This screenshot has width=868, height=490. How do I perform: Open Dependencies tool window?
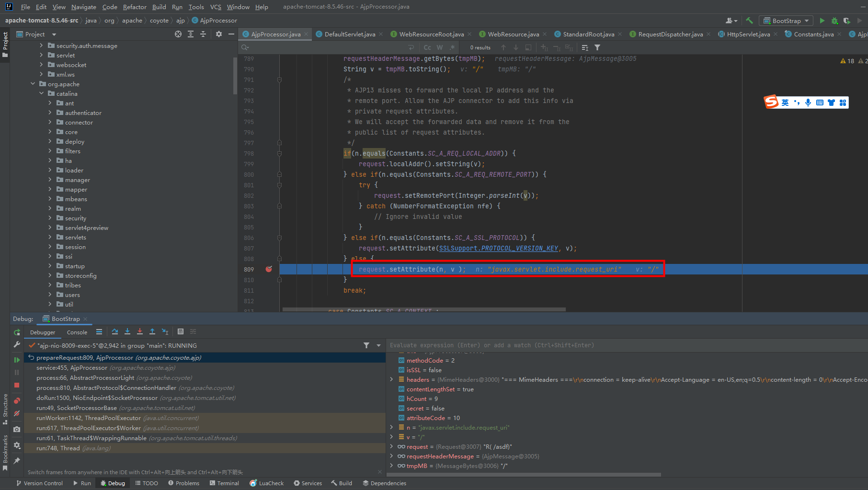click(384, 483)
